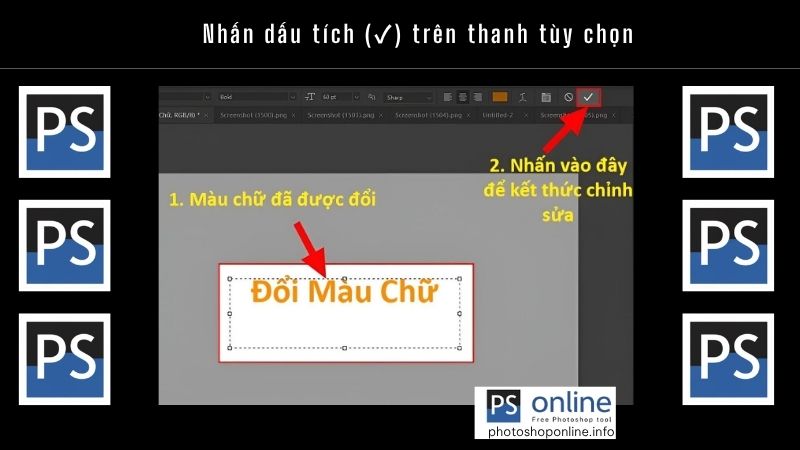Expand the font family dropdown arrow

[x=207, y=97]
